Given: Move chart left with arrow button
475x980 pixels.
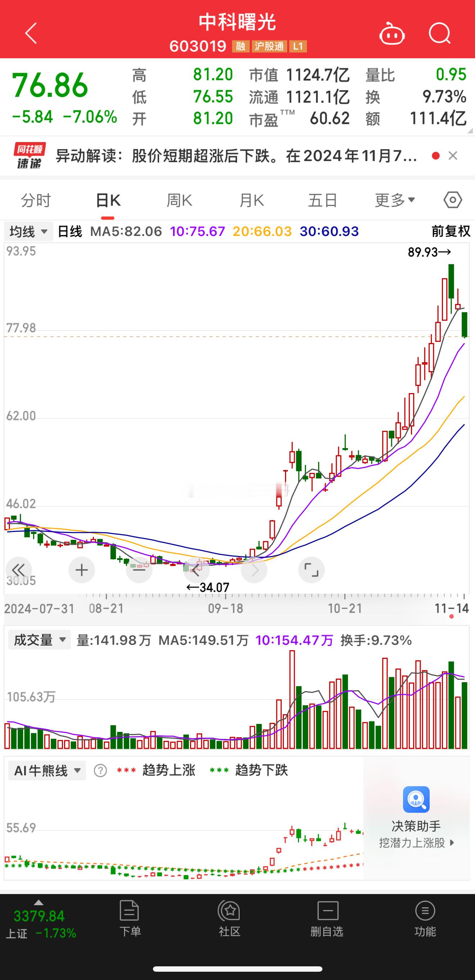Looking at the screenshot, I should click(196, 570).
